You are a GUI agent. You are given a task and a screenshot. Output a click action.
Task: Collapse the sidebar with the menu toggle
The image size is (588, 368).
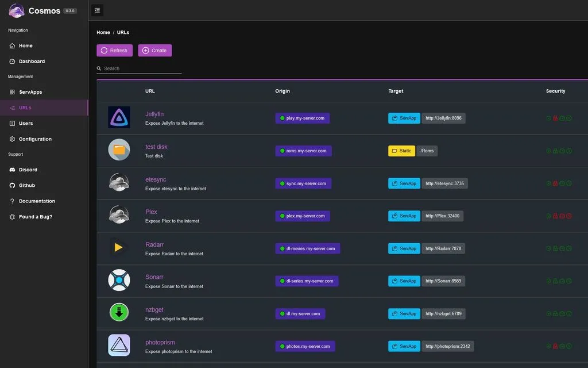point(97,10)
